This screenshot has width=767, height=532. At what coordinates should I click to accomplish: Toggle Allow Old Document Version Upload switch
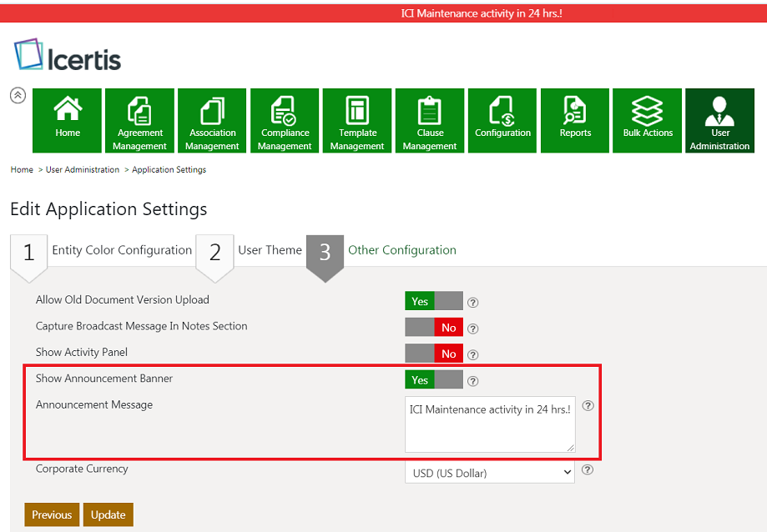click(x=434, y=301)
